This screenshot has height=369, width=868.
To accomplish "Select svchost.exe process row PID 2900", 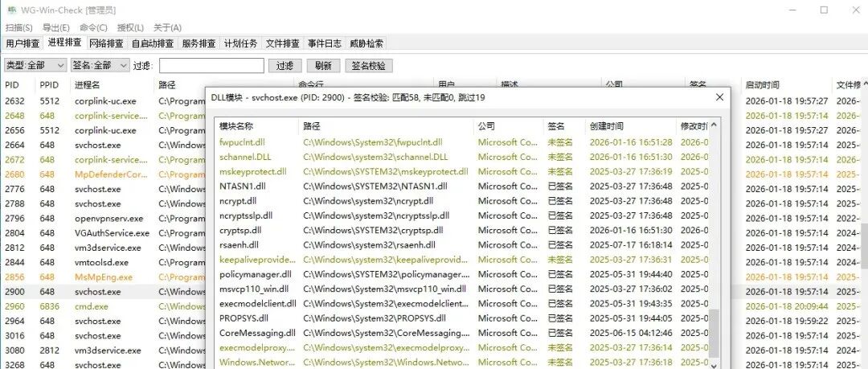I will click(104, 292).
